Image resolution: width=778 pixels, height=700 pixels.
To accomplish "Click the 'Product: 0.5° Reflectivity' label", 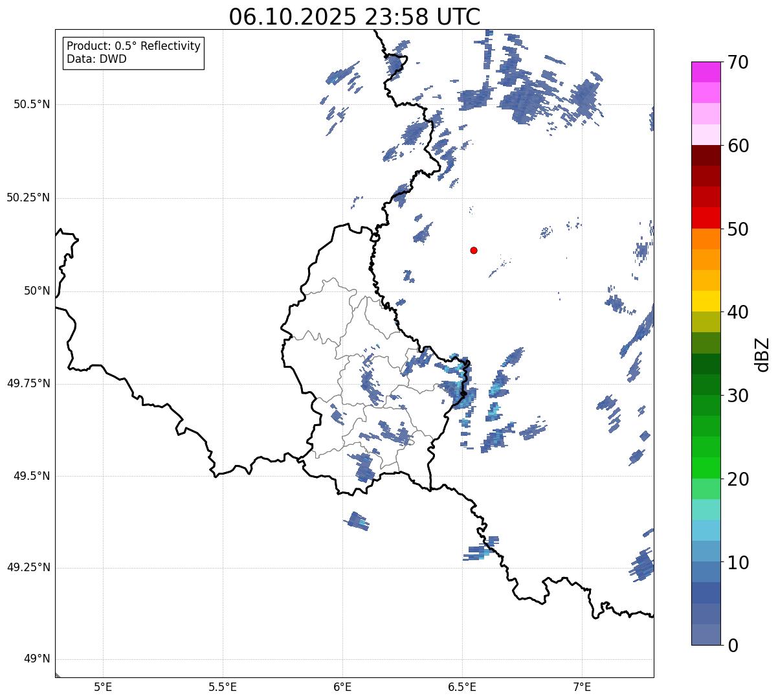I will tap(133, 47).
